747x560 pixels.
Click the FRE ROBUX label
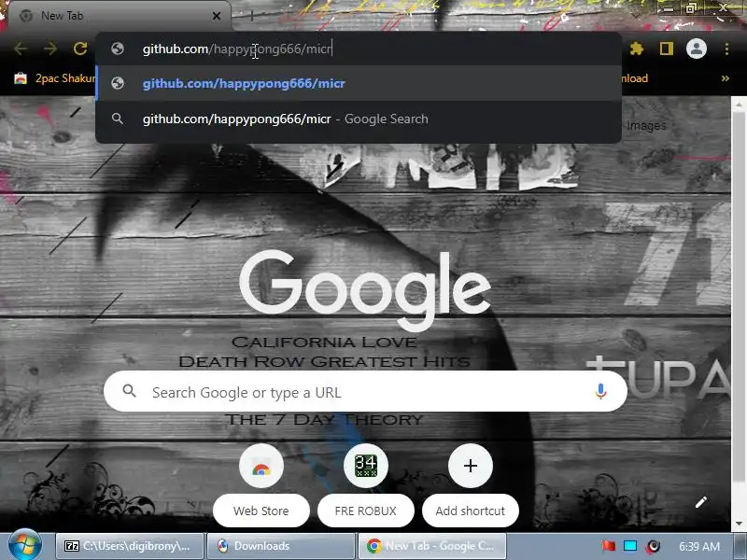[365, 511]
